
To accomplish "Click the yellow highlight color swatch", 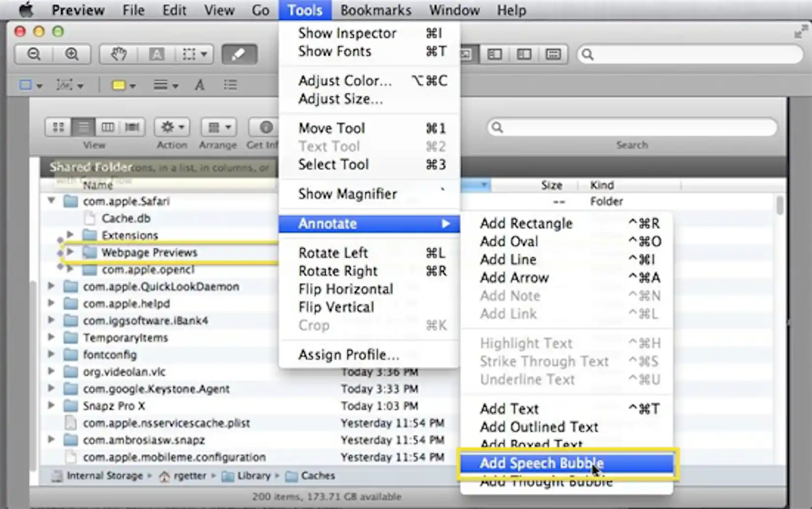I will tap(120, 85).
